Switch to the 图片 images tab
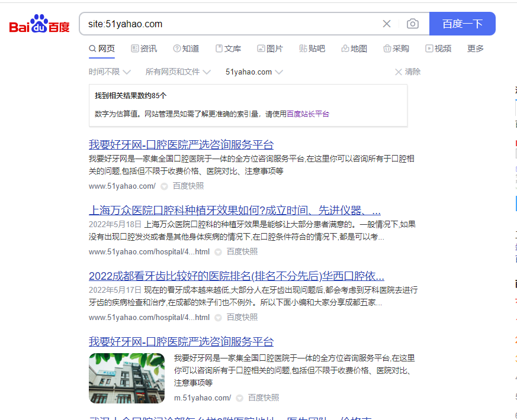This screenshot has width=517, height=420. pos(270,49)
